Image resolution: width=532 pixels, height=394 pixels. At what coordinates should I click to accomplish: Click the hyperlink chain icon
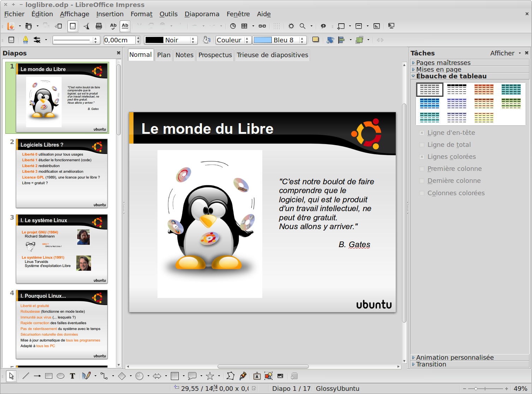click(x=262, y=26)
